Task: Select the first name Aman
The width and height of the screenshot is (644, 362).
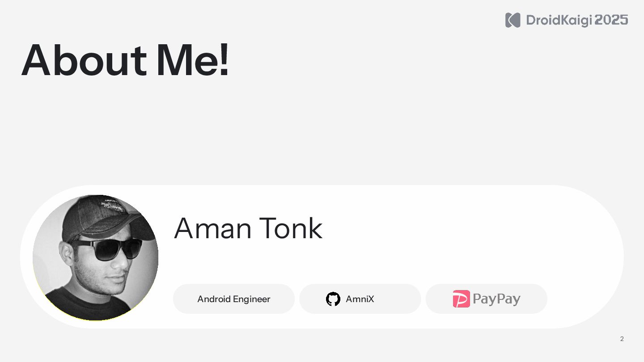Action: 213,228
